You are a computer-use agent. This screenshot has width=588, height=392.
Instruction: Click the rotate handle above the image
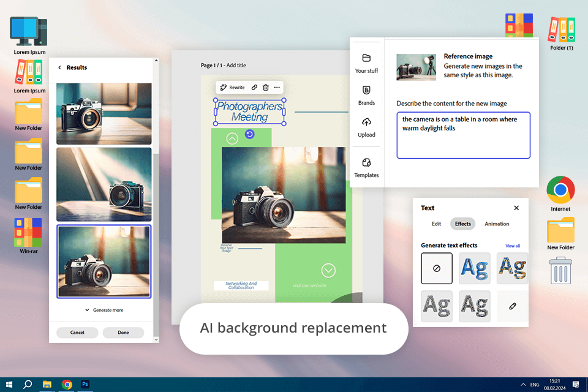250,134
